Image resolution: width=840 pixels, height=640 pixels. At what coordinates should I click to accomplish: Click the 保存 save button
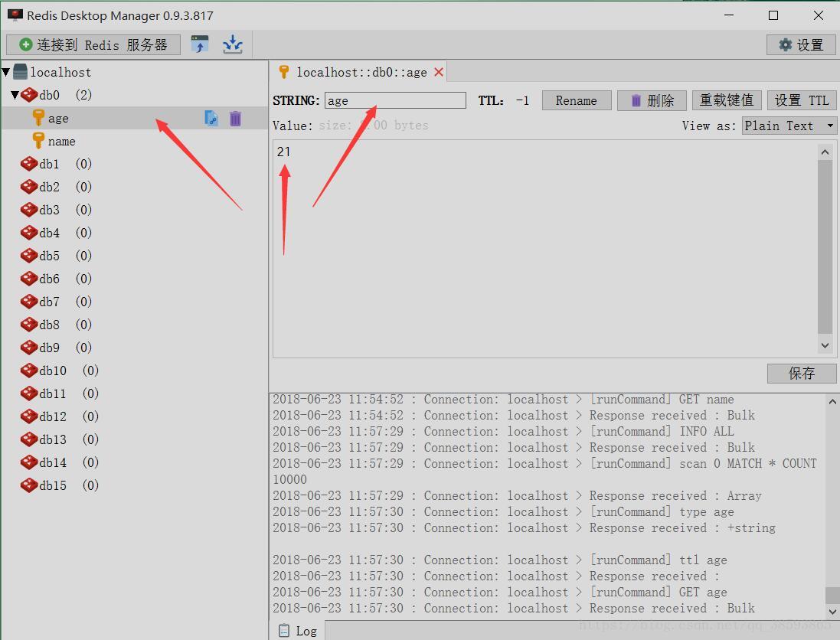click(802, 374)
